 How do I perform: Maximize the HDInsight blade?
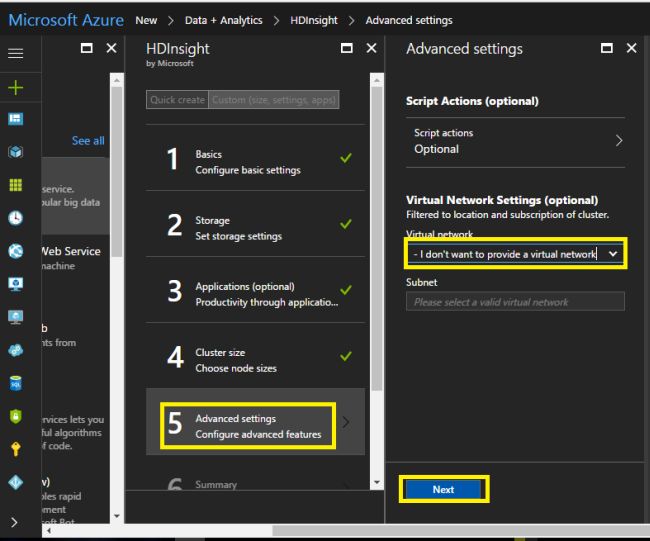[x=347, y=49]
